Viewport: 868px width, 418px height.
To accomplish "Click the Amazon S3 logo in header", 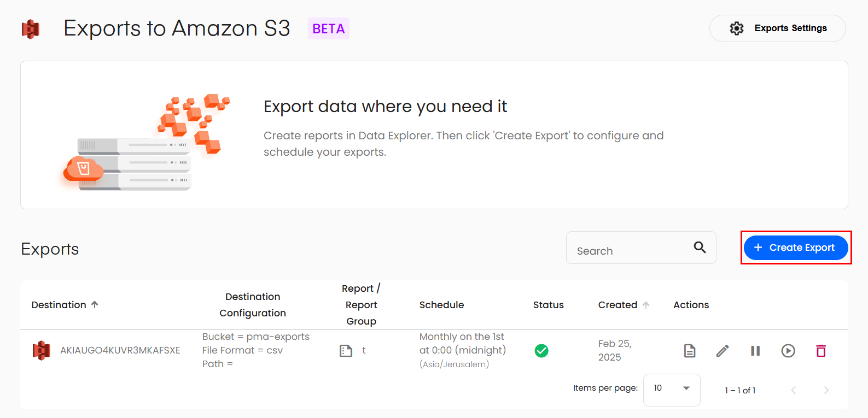I will [x=31, y=29].
